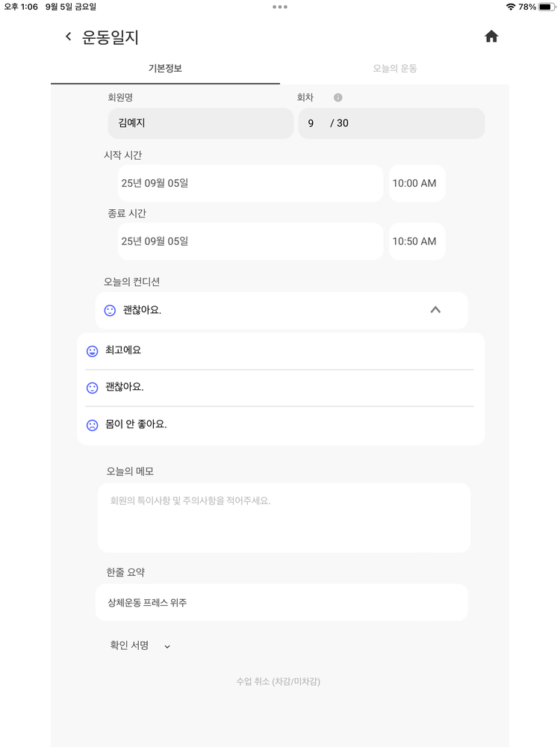Tap the sad face icon for 몸이 안 좋아요

(93, 425)
